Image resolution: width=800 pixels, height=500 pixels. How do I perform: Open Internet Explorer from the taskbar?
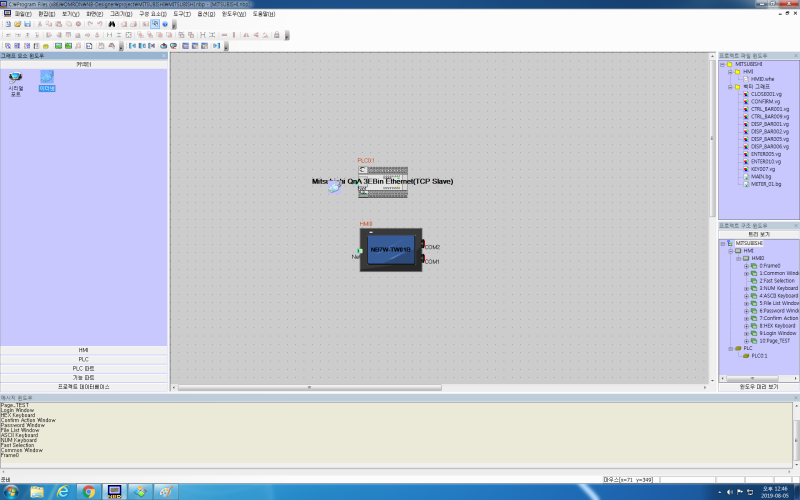tap(63, 491)
